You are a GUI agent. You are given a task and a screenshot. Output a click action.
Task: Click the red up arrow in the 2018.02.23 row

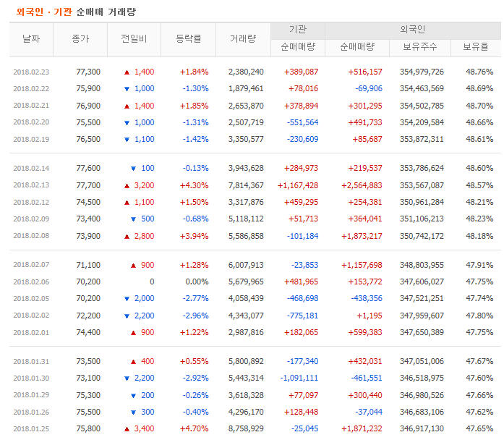[x=127, y=72]
